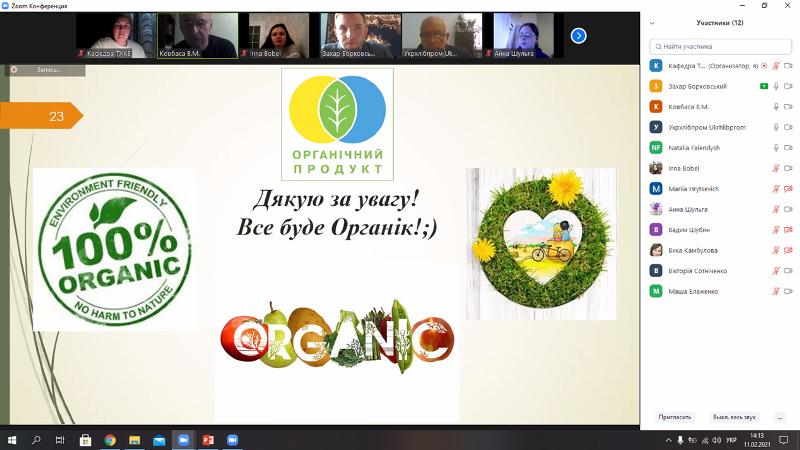Click the avatar of Inna Bobel in the list
This screenshot has width=800, height=450.
click(656, 168)
